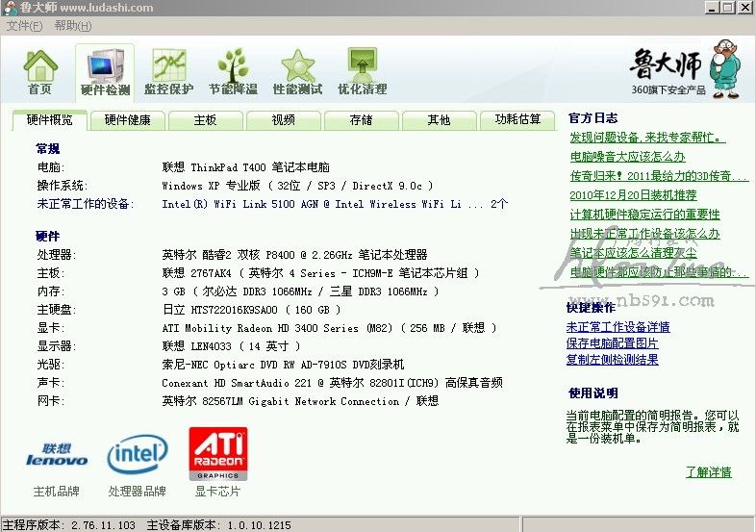Open link 笔记本应该怎么清理灰尘
Screen dimensions: 756x532
(633, 253)
